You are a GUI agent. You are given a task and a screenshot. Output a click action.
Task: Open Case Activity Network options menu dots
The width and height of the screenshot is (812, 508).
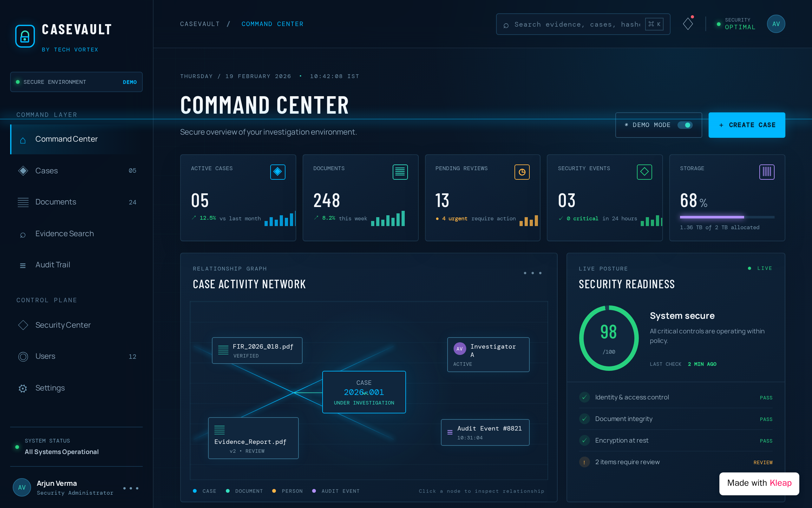tap(533, 273)
